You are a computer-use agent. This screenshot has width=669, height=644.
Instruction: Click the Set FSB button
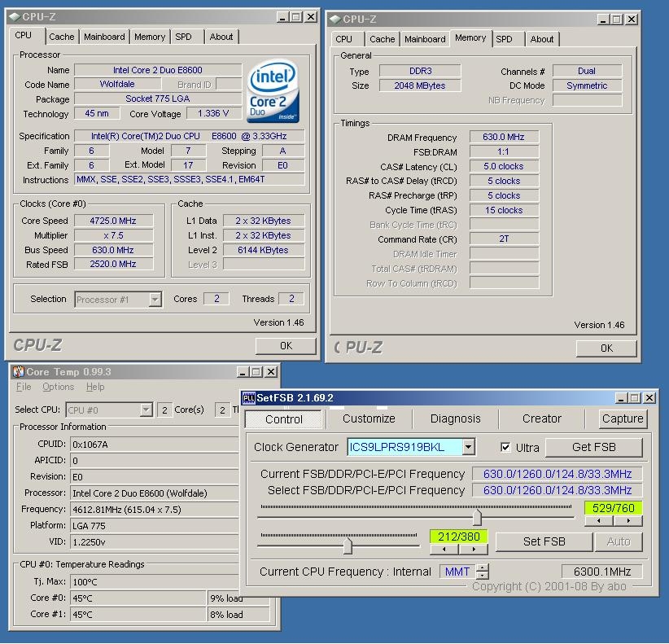tap(544, 541)
